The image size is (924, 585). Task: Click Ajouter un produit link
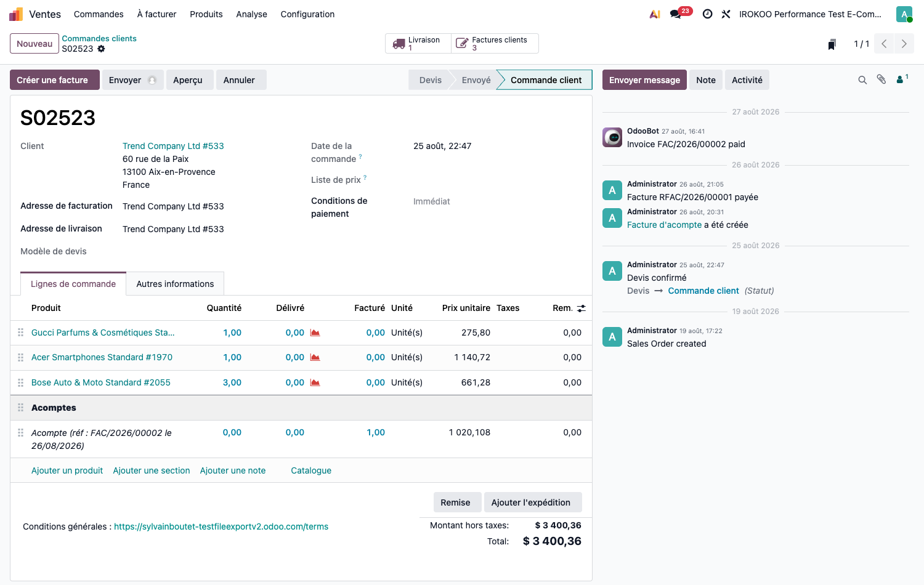point(67,470)
